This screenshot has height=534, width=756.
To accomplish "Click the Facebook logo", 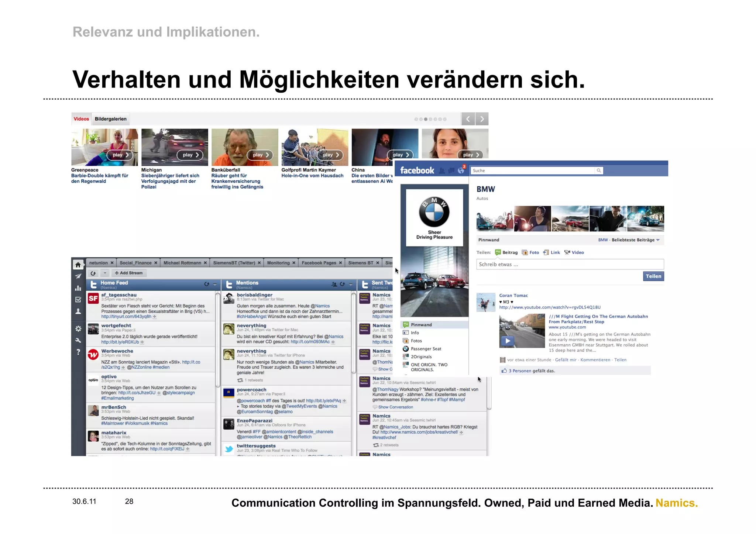I will (x=417, y=170).
